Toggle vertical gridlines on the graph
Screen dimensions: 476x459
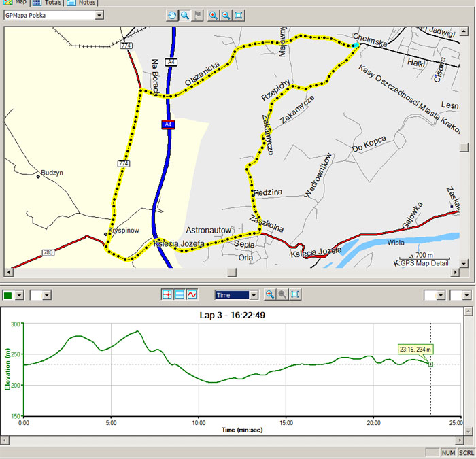click(167, 294)
